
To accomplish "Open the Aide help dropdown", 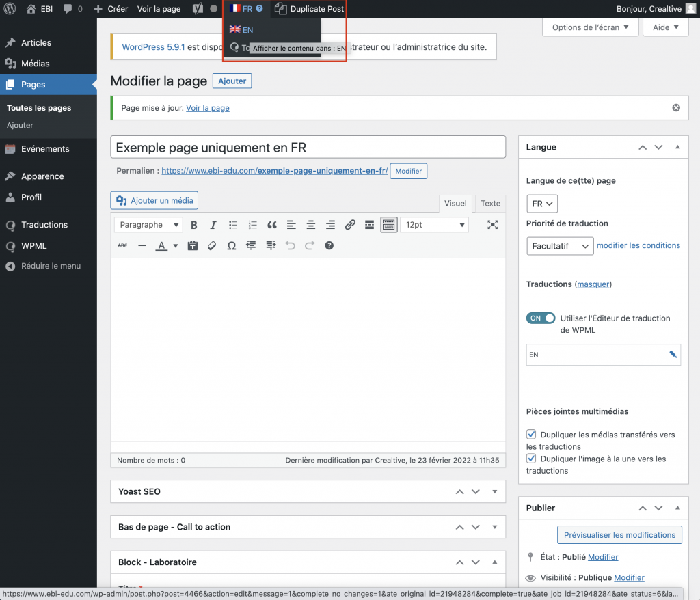I will 666,28.
